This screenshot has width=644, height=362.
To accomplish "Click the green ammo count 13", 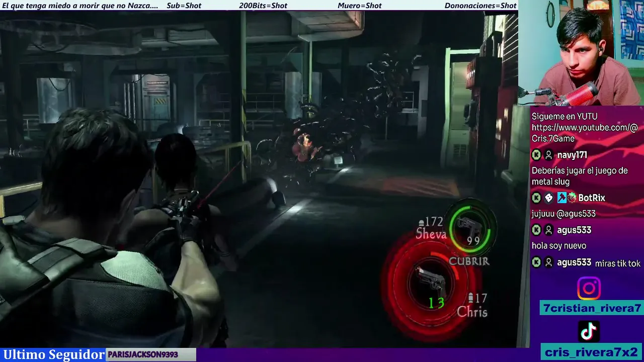I will point(436,303).
